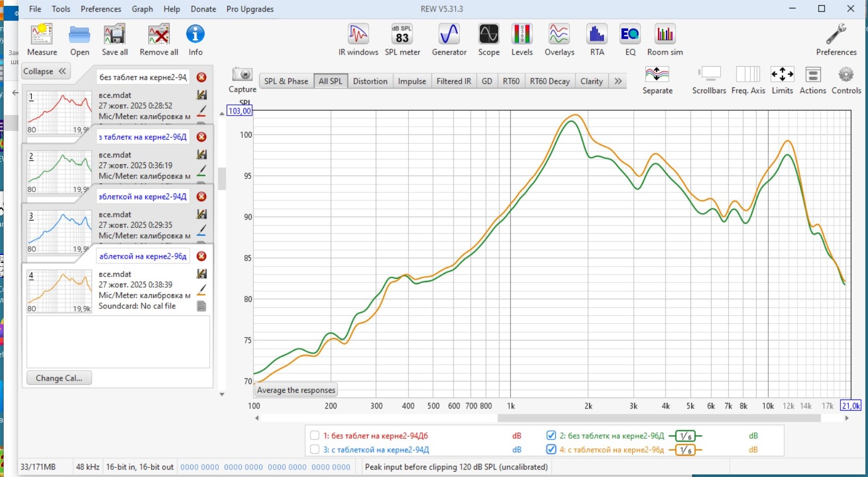Click the graph's horizontal scrollbar thumb
This screenshot has width=868, height=477.
pyautogui.click(x=659, y=418)
